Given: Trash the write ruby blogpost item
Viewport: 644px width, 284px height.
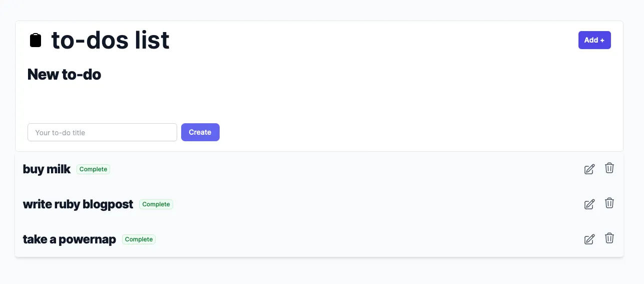Looking at the screenshot, I should click(609, 203).
